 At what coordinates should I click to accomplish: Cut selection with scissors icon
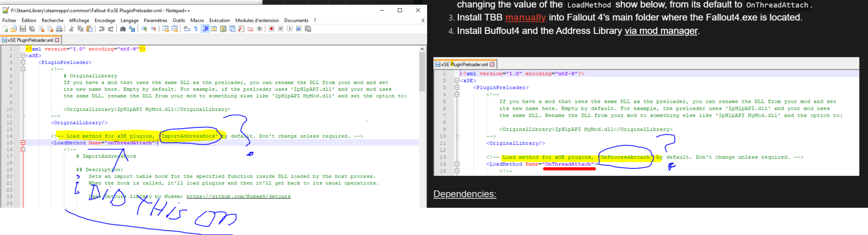(71, 29)
